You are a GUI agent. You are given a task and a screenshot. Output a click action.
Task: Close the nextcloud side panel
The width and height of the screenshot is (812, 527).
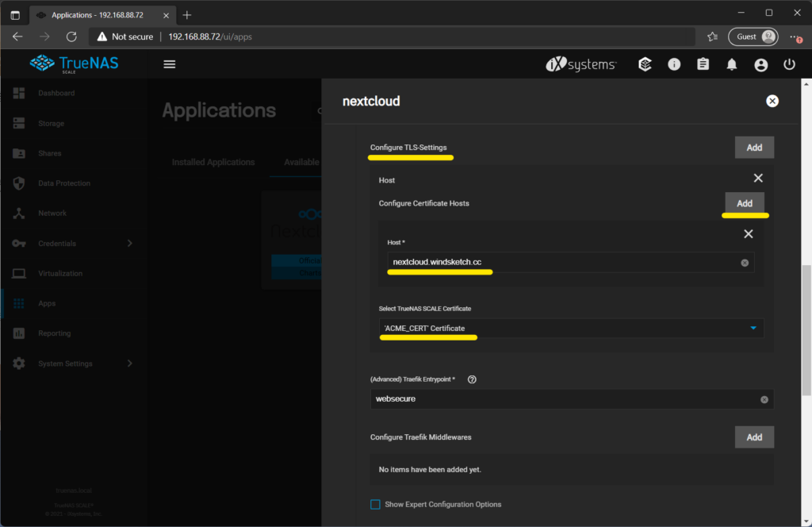772,101
